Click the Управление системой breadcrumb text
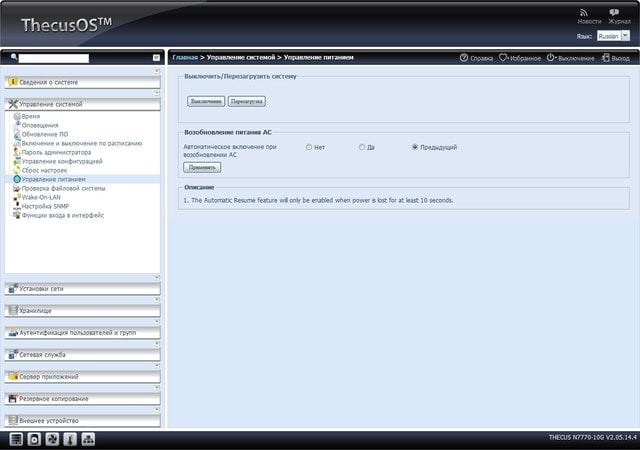The height and width of the screenshot is (450, 640). tap(241, 58)
